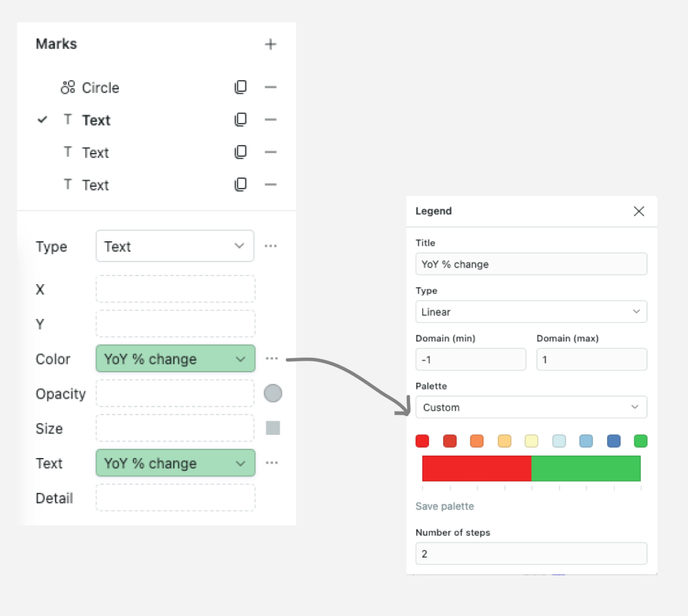This screenshot has width=688, height=616.
Task: Remove the selected bold Text mark
Action: coord(271,120)
